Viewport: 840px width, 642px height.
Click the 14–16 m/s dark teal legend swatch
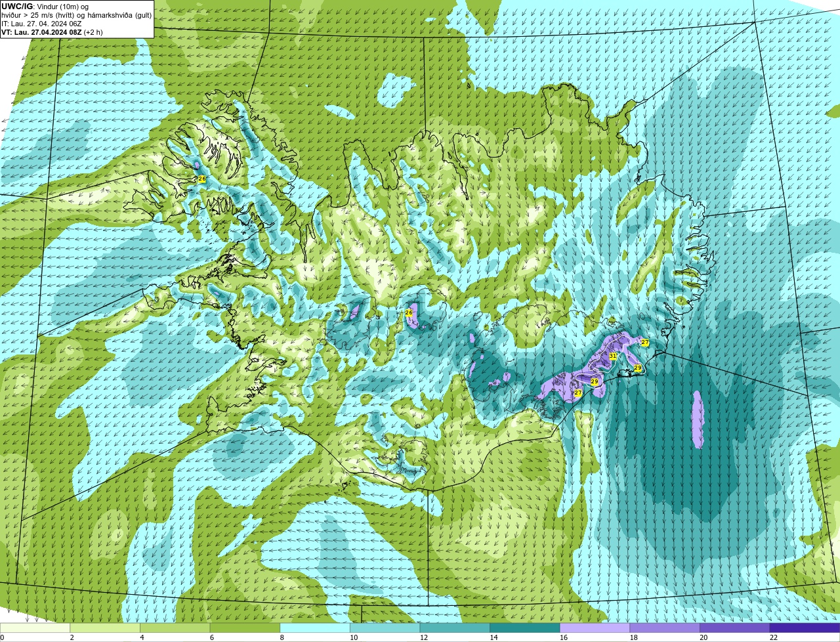coord(525,628)
